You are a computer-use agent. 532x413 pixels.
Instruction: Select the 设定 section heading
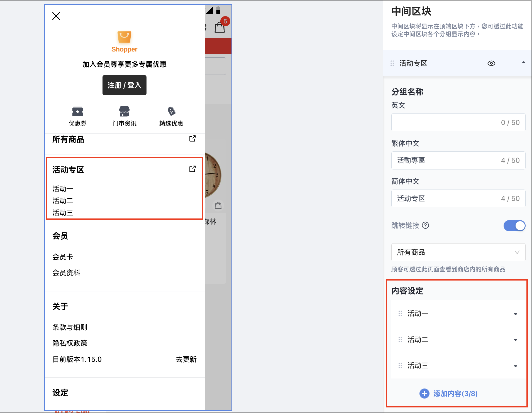click(60, 393)
